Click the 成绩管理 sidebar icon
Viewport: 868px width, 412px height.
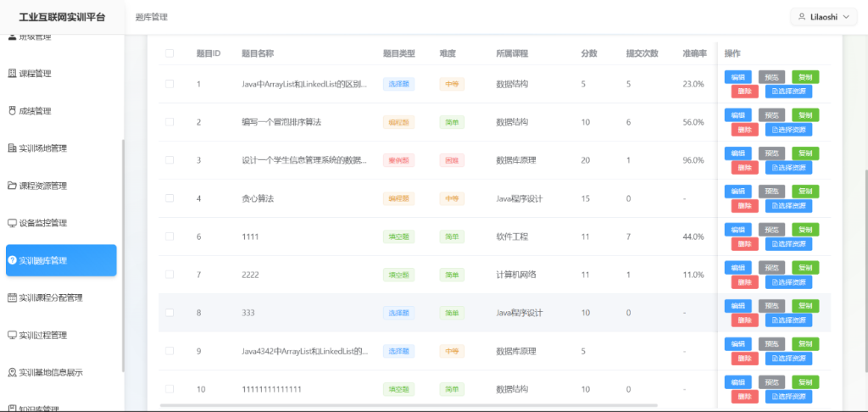pyautogui.click(x=12, y=111)
